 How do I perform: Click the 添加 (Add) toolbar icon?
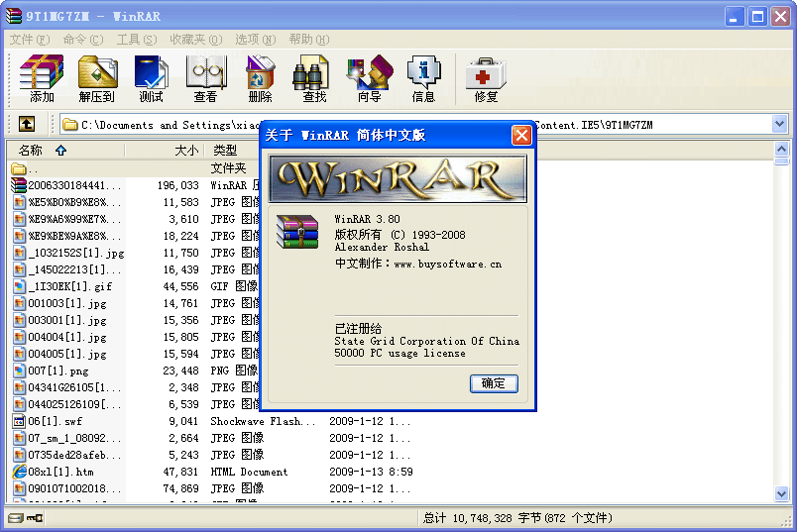(42, 78)
